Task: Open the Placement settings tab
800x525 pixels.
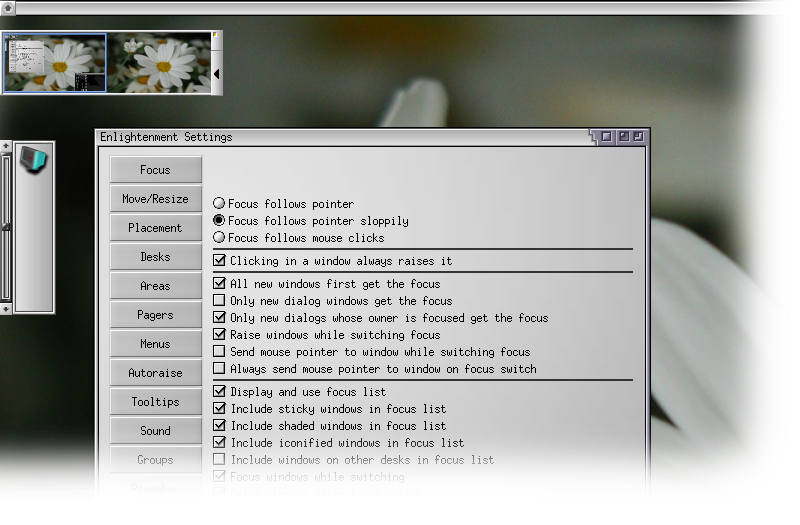Action: pos(156,228)
